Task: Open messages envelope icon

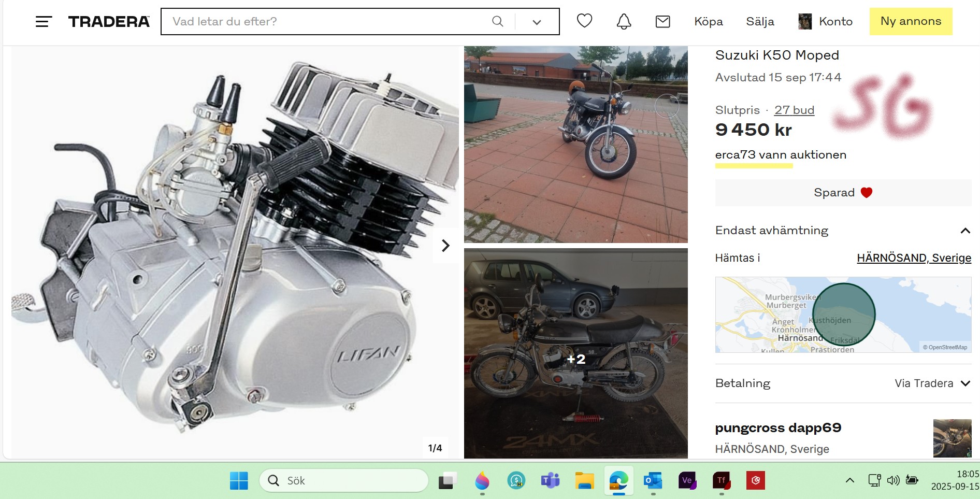Action: coord(662,21)
